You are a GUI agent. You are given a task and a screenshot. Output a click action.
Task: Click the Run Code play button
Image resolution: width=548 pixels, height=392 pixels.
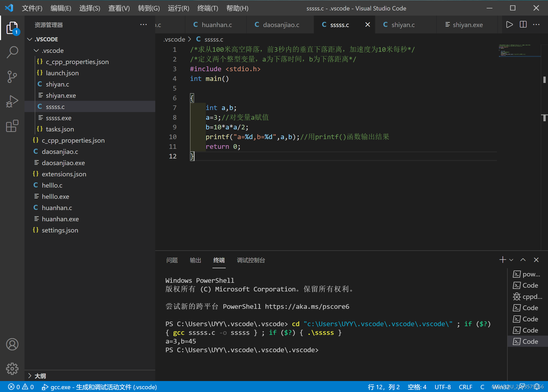(509, 25)
